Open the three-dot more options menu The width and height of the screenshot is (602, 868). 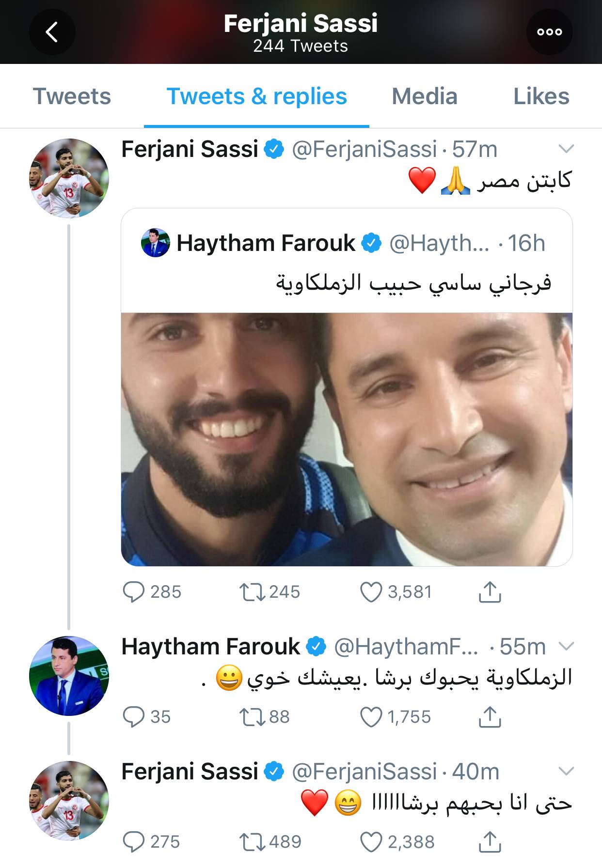coord(549,32)
